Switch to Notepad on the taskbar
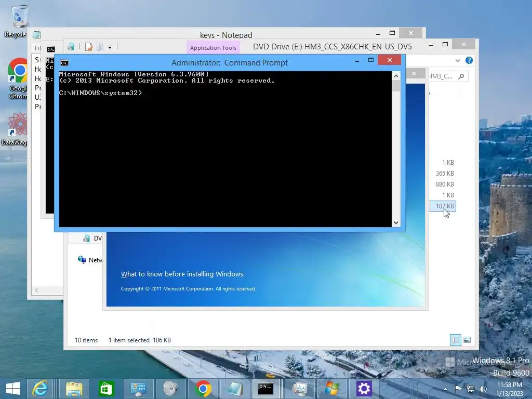 click(235, 389)
